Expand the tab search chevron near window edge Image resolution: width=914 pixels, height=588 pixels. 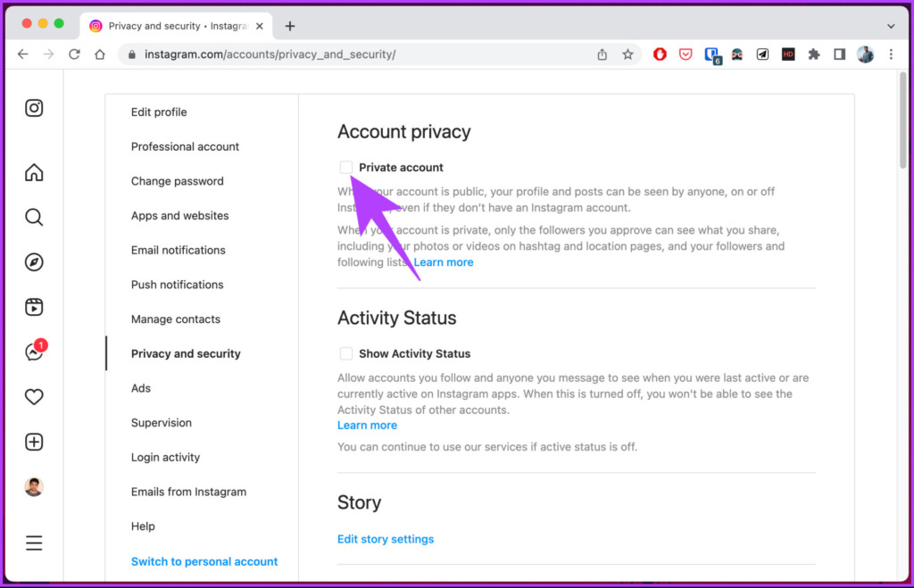point(890,26)
